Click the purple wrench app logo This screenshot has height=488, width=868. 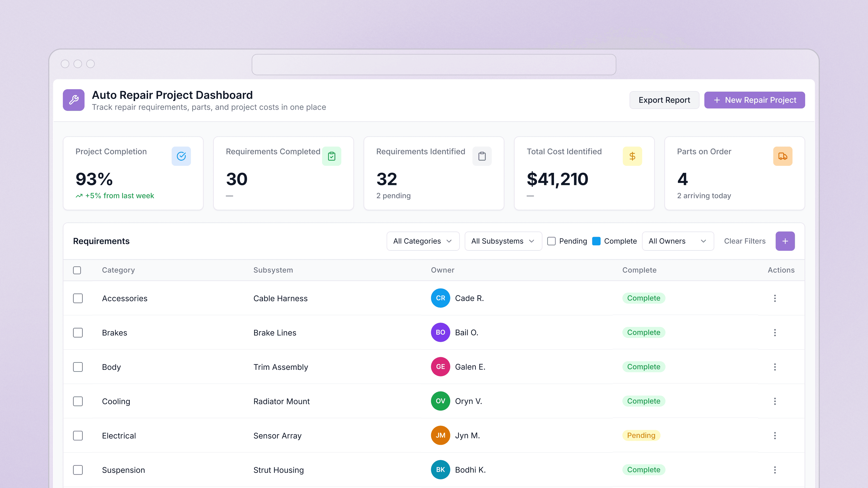73,100
